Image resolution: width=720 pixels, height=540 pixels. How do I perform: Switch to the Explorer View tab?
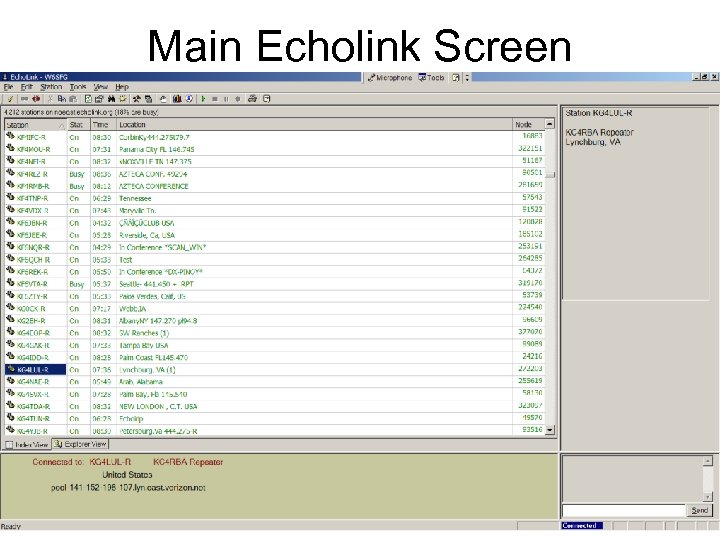click(80, 444)
